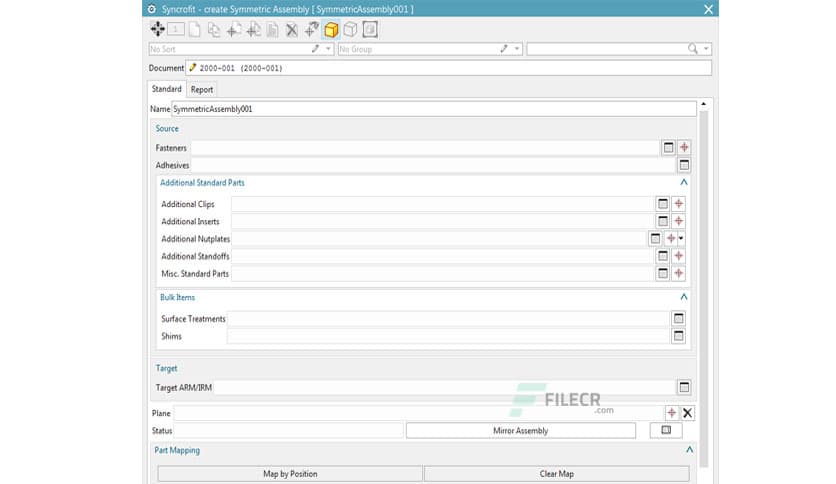The width and height of the screenshot is (836, 484).
Task: Click the blank new document toolbar icon
Action: (x=195, y=29)
